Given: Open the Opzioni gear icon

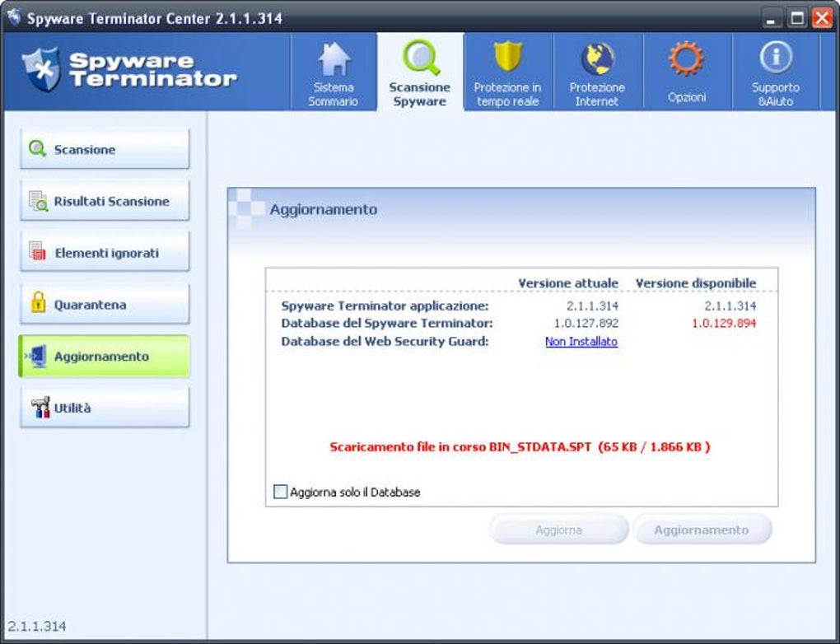Looking at the screenshot, I should pos(686,58).
